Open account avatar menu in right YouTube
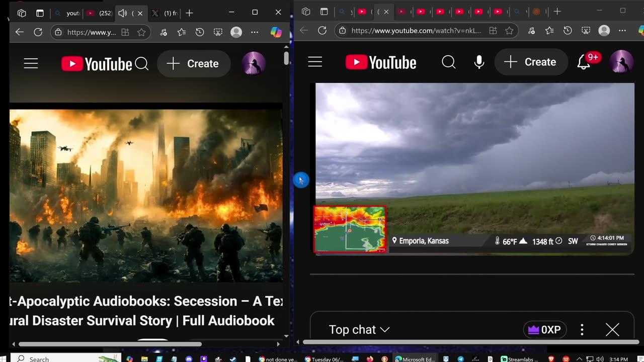This screenshot has height=362, width=644. 621,62
